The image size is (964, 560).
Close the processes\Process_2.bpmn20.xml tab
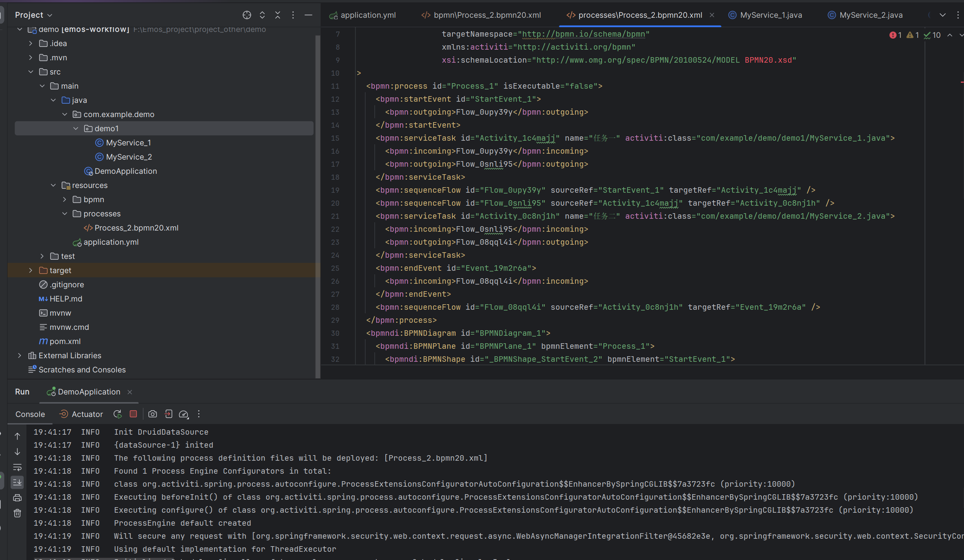(x=712, y=15)
